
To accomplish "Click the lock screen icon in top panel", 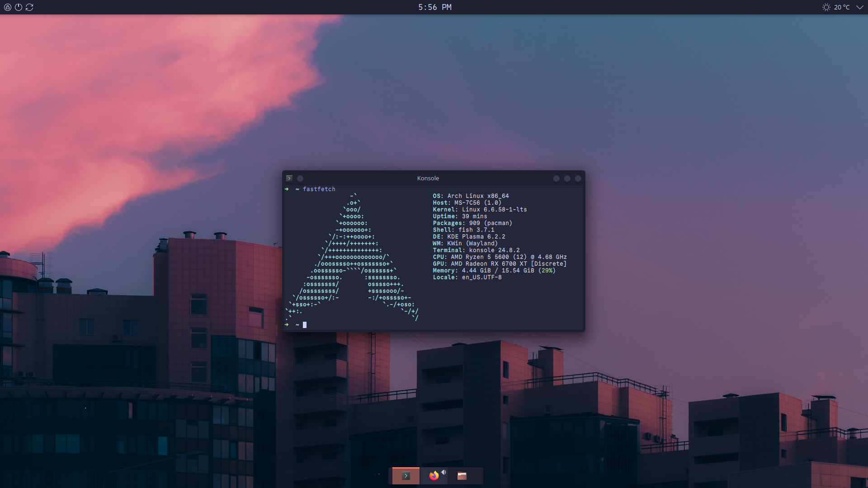I will coord(7,7).
